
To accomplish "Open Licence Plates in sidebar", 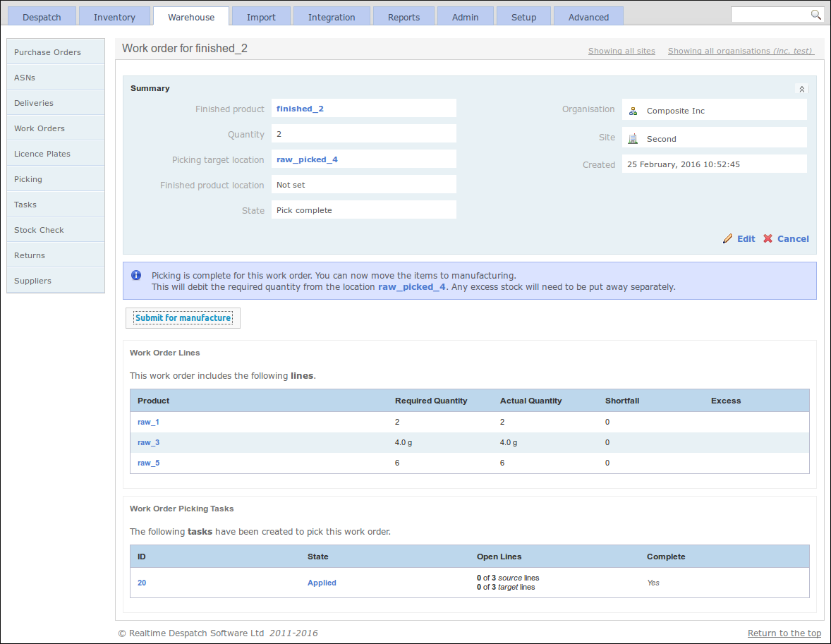I will point(56,154).
